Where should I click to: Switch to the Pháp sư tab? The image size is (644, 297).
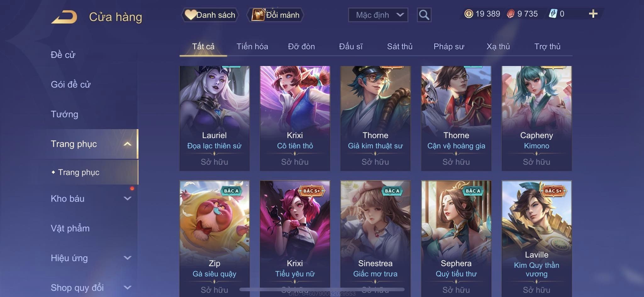pos(449,46)
